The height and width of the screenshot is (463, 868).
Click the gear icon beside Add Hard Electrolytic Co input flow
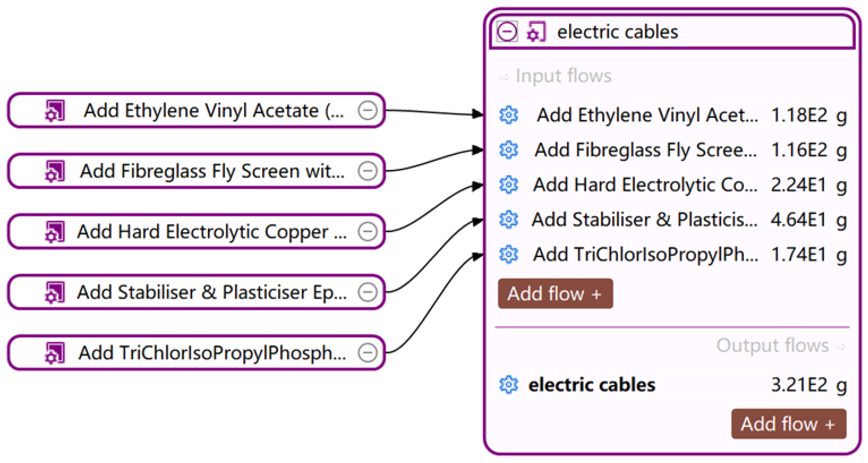[x=508, y=185]
